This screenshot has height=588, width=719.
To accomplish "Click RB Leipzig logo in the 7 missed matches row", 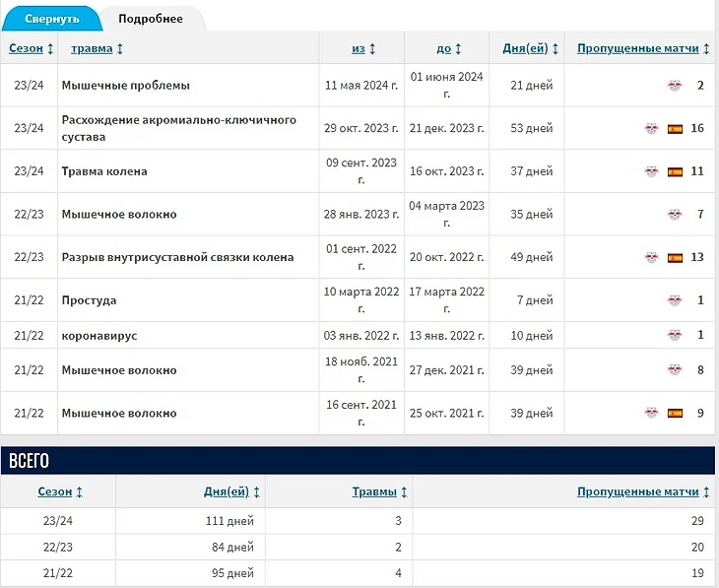I will [675, 215].
